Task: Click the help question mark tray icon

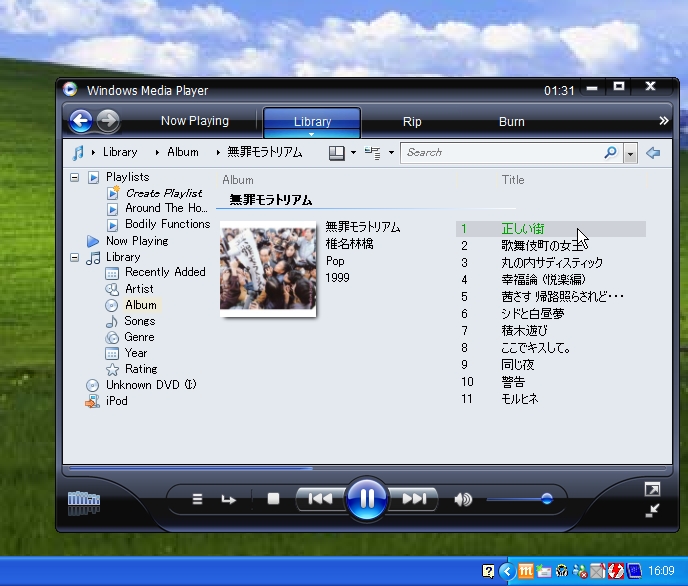Action: [x=488, y=571]
